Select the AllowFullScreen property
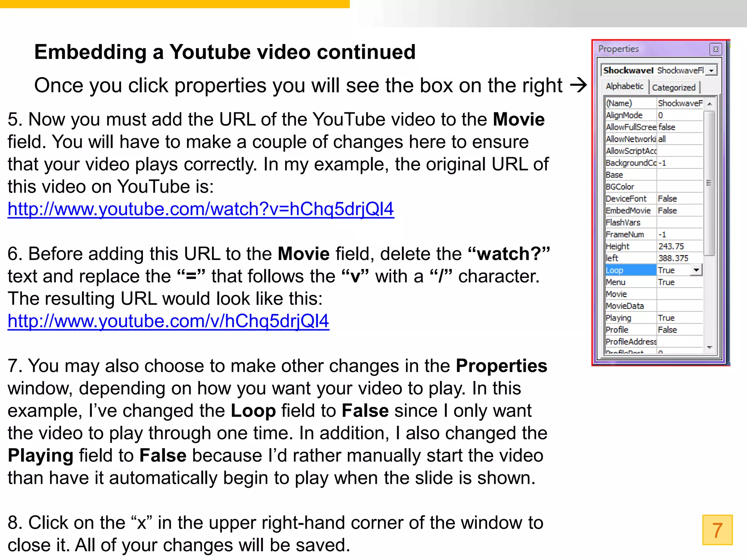Viewport: 747px width, 560px height. (x=631, y=127)
